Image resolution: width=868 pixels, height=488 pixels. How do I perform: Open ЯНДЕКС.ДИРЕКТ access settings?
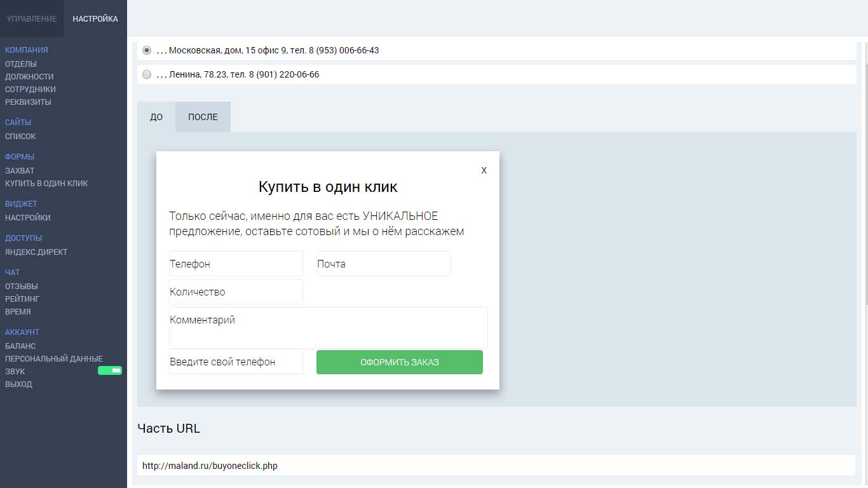(36, 252)
